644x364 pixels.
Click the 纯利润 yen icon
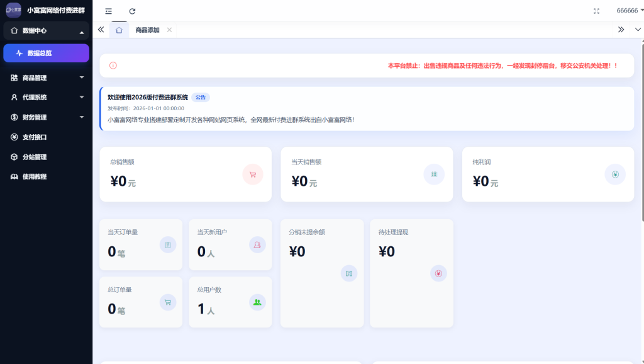615,174
